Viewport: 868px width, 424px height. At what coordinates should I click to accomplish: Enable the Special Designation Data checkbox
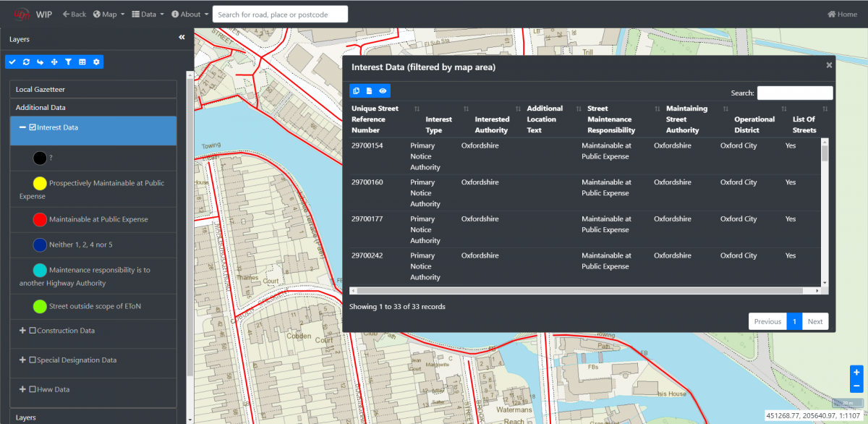point(33,360)
